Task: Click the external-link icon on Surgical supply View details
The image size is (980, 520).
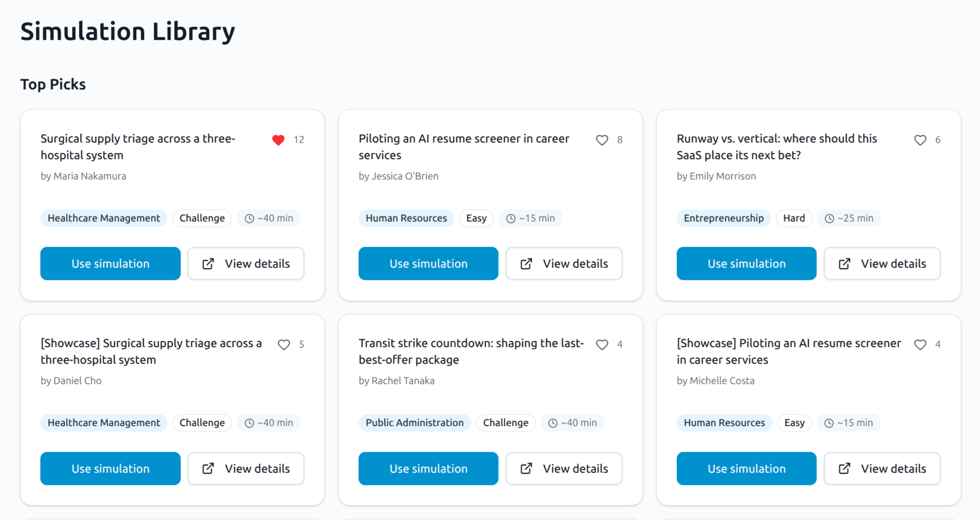Action: pos(208,263)
